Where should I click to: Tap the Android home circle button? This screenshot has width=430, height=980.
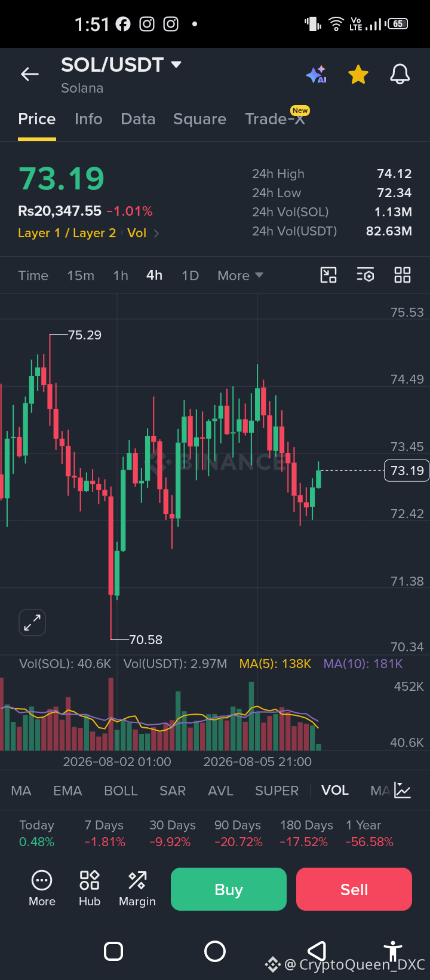[x=215, y=951]
